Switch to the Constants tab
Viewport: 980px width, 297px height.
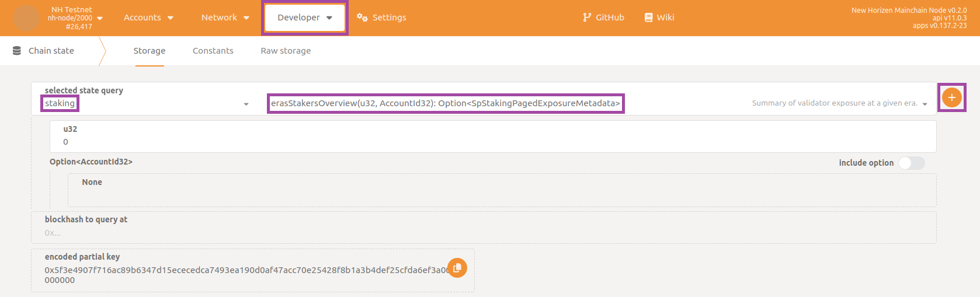213,51
